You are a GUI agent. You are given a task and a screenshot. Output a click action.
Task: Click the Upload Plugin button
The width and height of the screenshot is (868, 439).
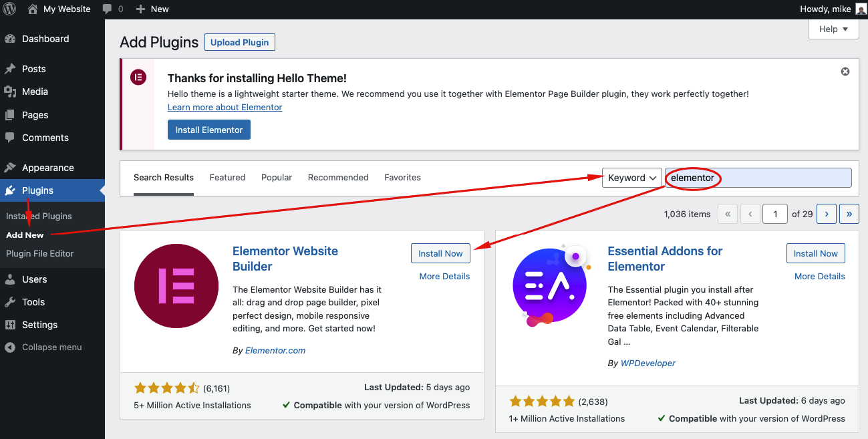pyautogui.click(x=240, y=42)
